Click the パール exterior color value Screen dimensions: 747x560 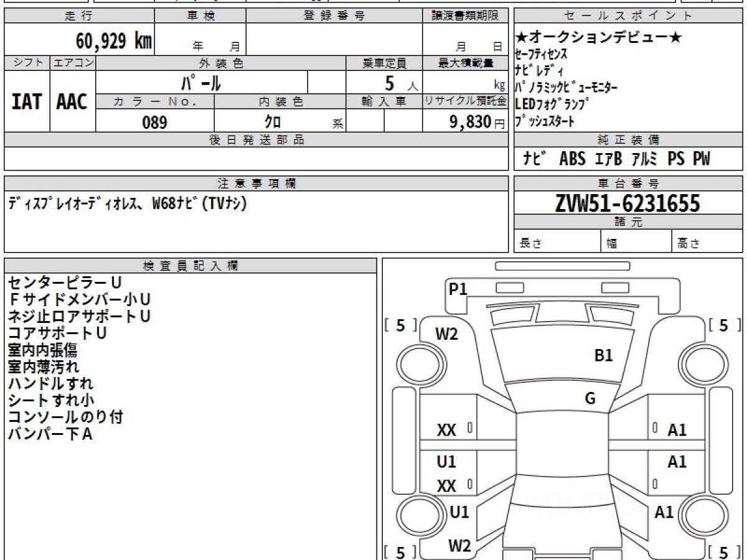click(201, 82)
